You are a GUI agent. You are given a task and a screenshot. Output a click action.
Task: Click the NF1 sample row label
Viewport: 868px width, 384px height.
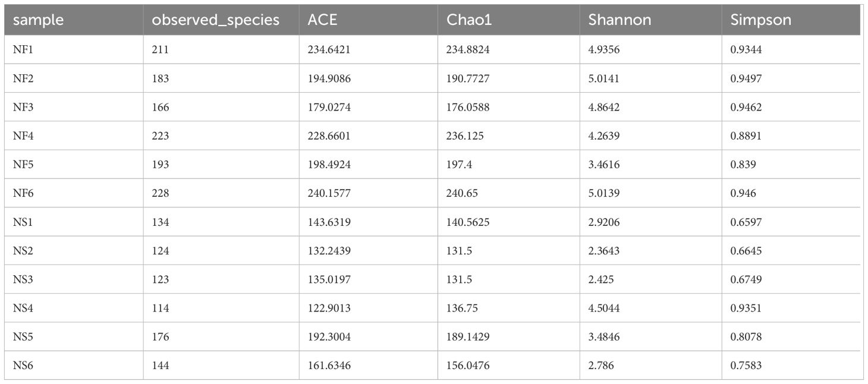coord(22,50)
